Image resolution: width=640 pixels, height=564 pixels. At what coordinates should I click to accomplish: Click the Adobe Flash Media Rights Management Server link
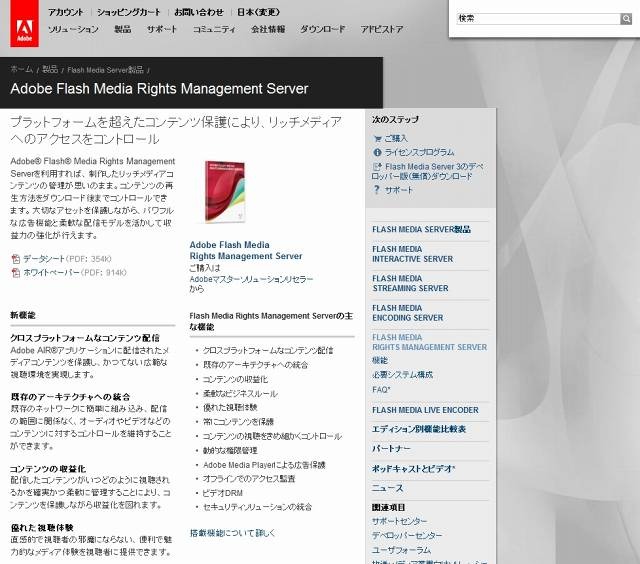[246, 251]
